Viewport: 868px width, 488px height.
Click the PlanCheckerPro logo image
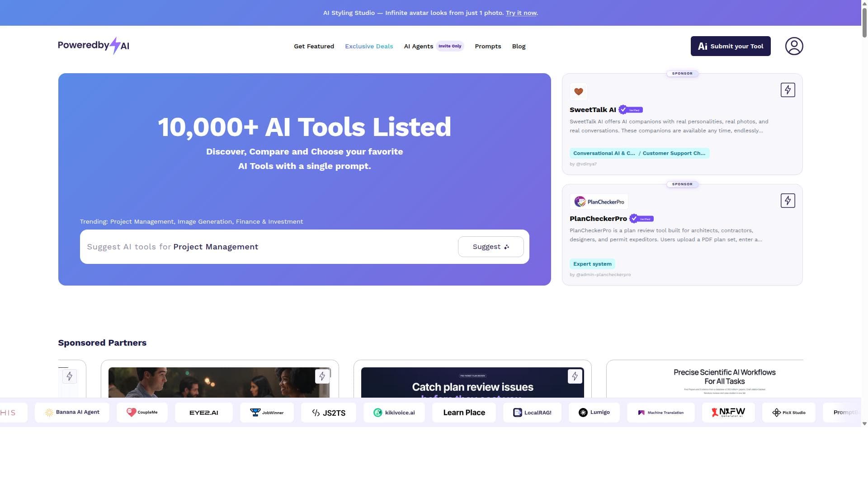point(599,202)
